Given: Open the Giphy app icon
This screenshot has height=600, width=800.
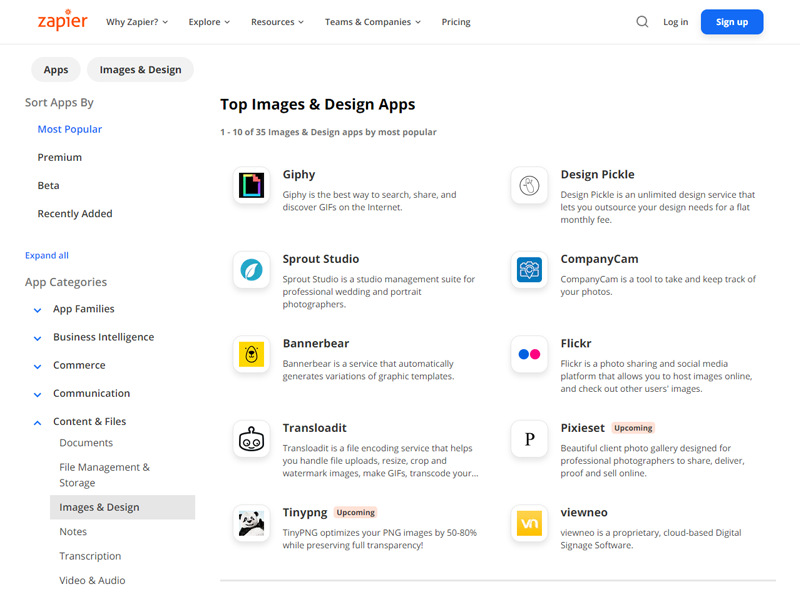Looking at the screenshot, I should click(252, 185).
